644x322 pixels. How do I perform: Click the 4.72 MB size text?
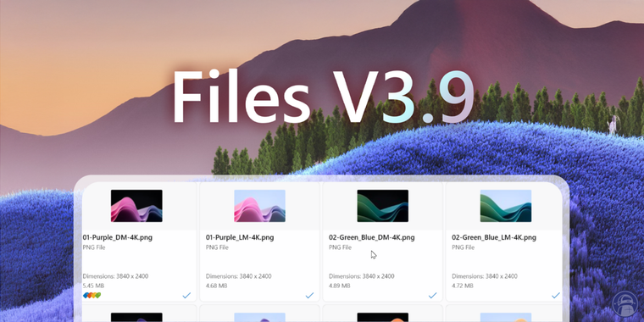click(x=462, y=286)
